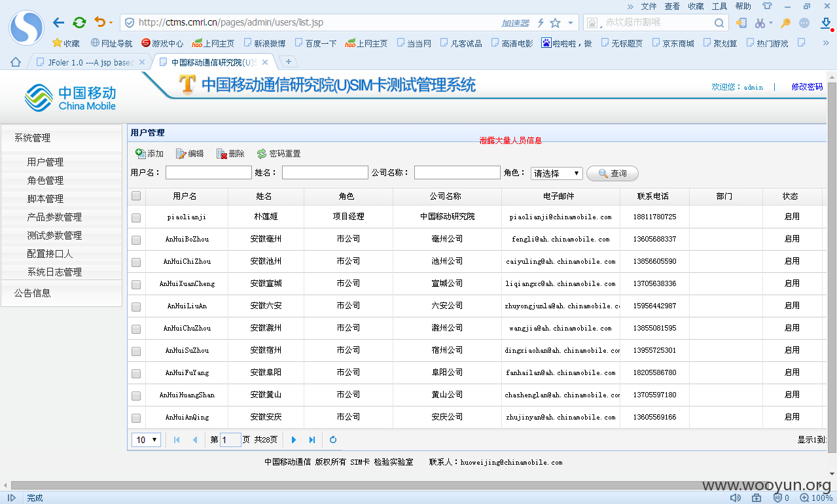Sort by 用户名 column header

tap(185, 196)
